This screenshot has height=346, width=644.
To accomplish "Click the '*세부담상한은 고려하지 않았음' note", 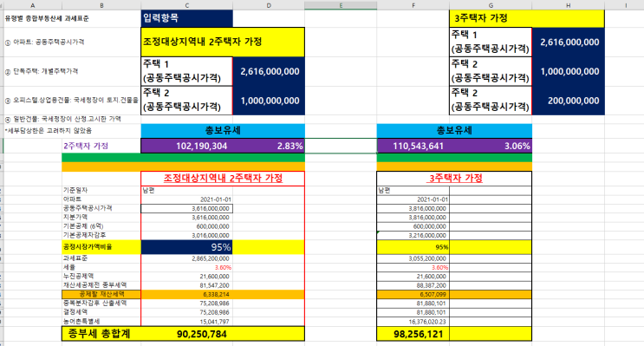I will 49,131.
